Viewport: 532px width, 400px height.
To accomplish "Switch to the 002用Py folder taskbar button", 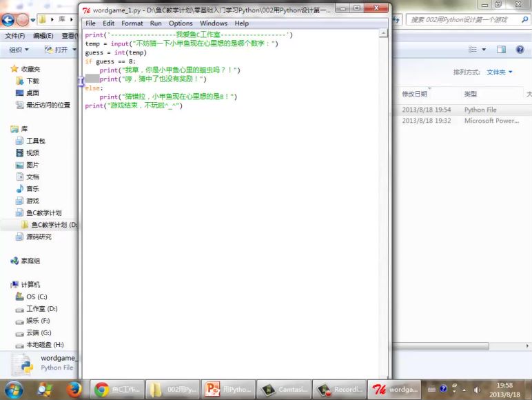I will (x=173, y=390).
